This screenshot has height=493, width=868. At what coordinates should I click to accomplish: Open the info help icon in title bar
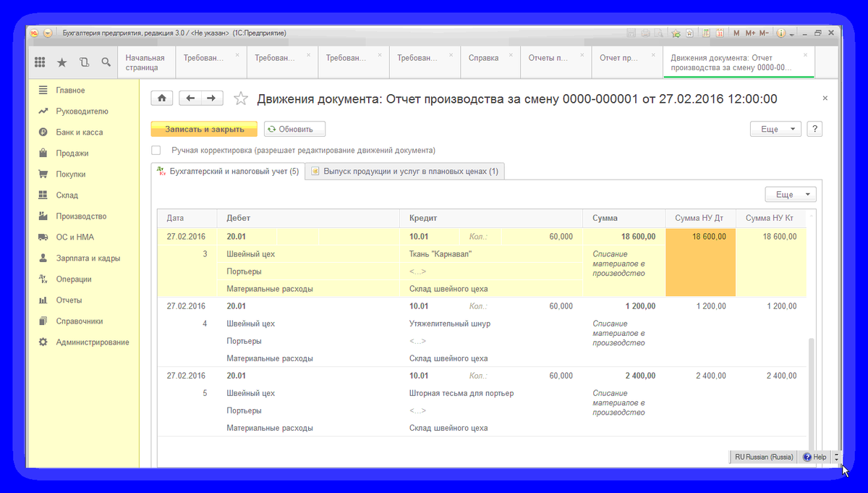tap(781, 33)
